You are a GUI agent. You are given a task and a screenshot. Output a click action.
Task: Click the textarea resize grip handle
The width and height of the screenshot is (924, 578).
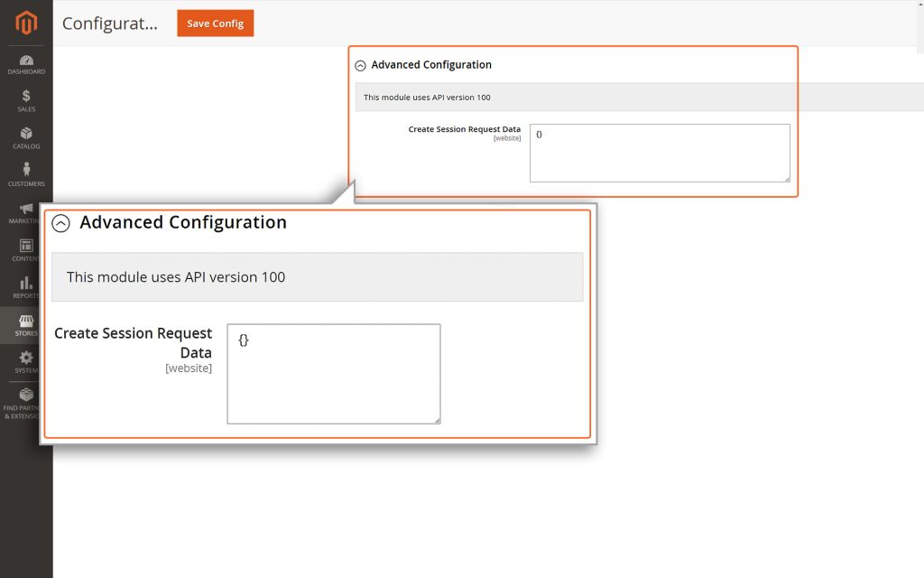(438, 420)
